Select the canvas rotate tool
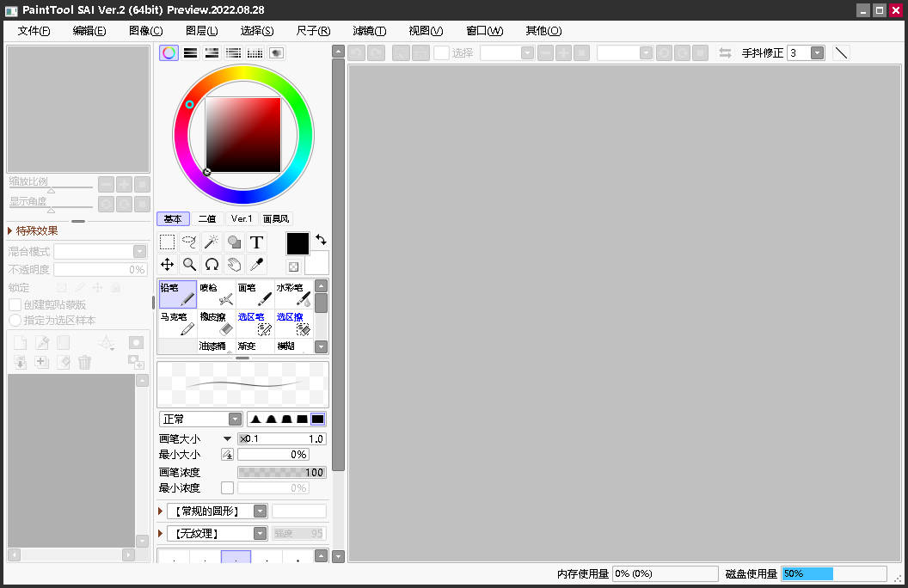This screenshot has width=908, height=588. pos(212,264)
